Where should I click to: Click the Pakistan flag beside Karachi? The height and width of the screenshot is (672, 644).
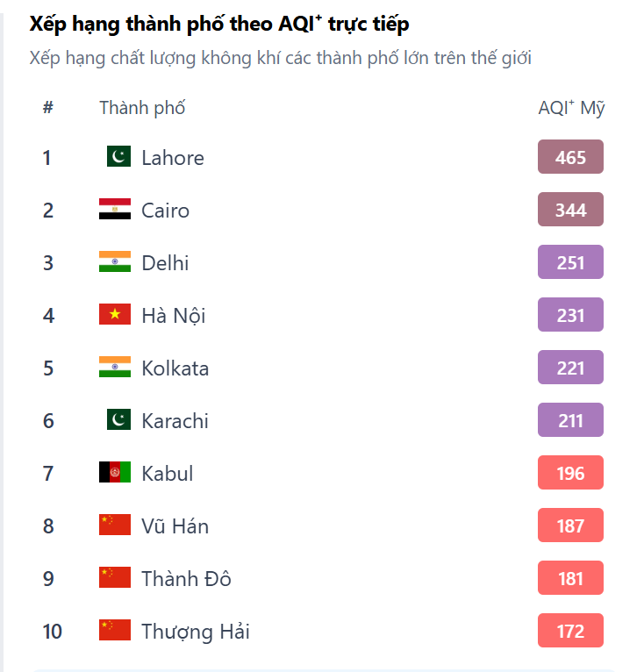point(118,420)
